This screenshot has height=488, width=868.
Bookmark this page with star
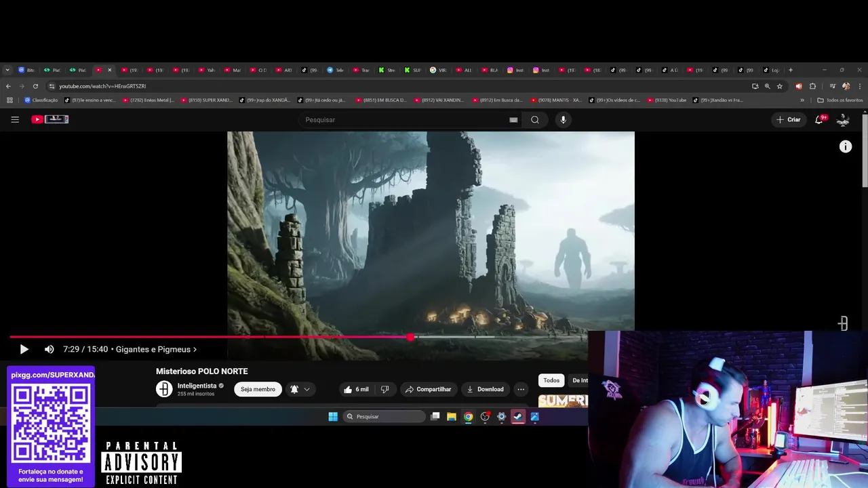(780, 86)
